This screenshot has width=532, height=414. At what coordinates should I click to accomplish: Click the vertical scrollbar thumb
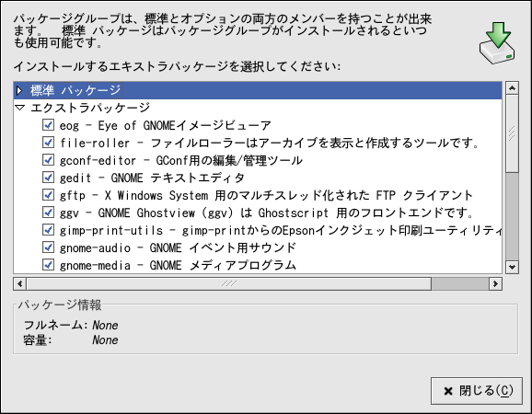click(x=512, y=133)
